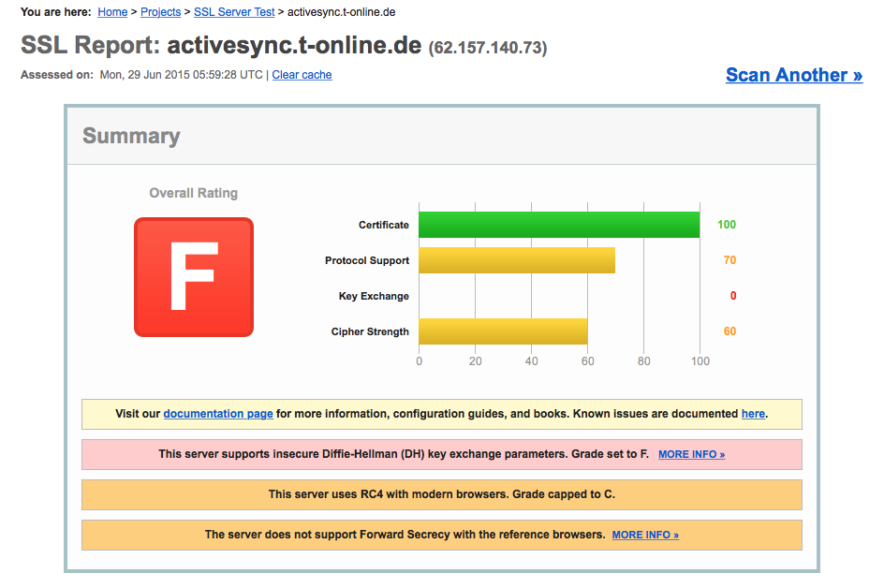Open MORE INFO for Diffie-Hellman warning

[x=691, y=454]
